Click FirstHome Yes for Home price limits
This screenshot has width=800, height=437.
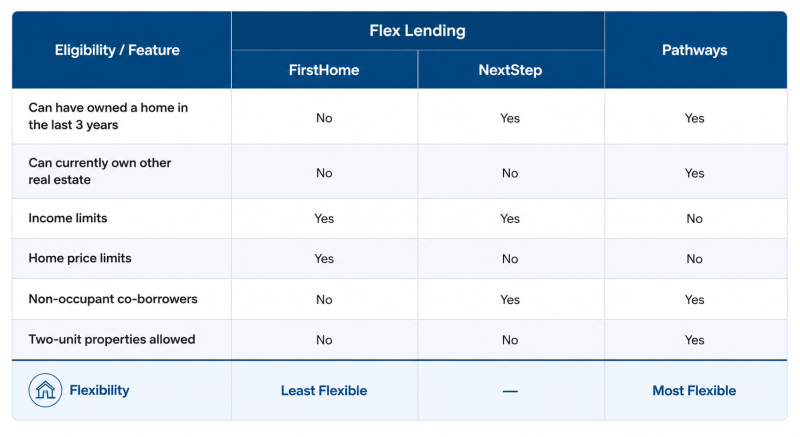pos(324,259)
